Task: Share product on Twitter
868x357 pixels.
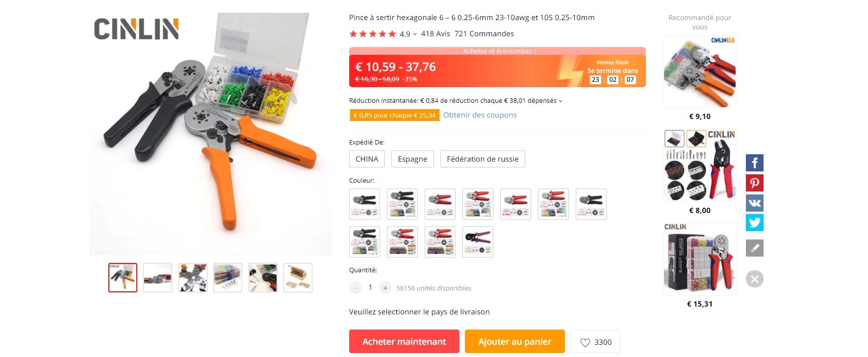Action: point(755,223)
